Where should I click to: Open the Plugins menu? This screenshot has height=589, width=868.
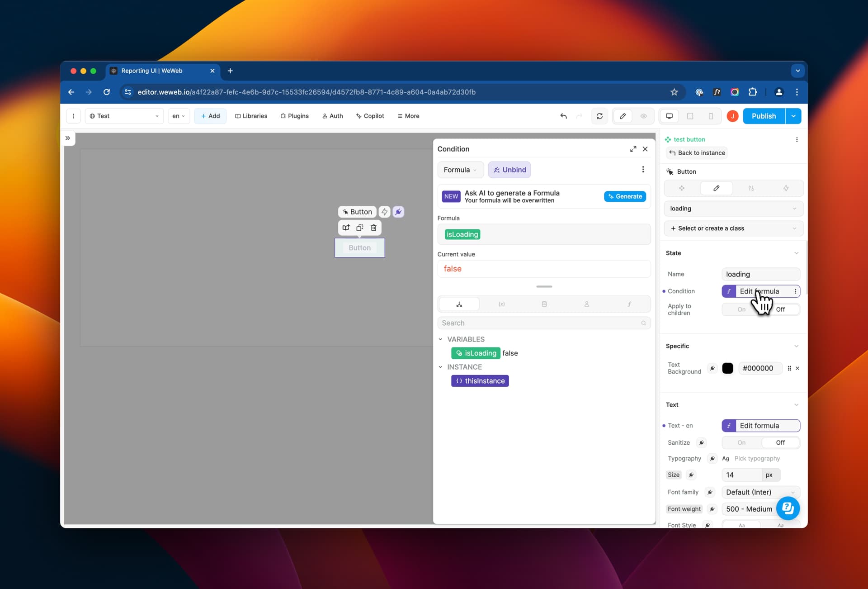294,116
